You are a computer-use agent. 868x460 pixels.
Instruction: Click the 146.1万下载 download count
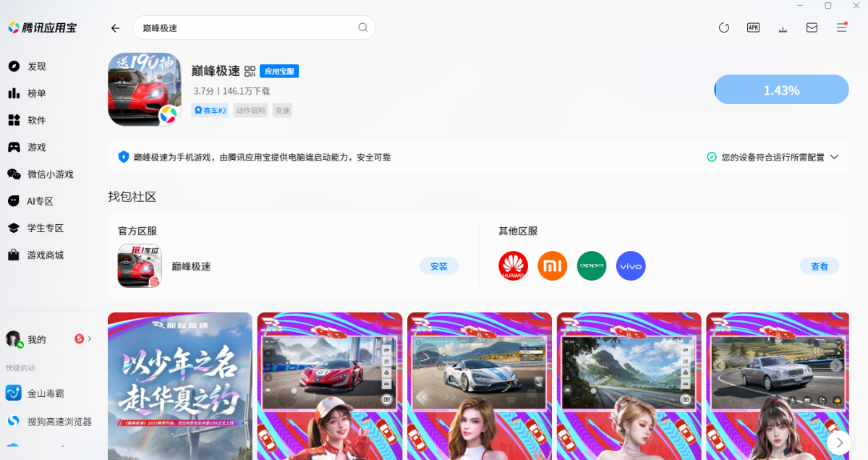click(246, 92)
